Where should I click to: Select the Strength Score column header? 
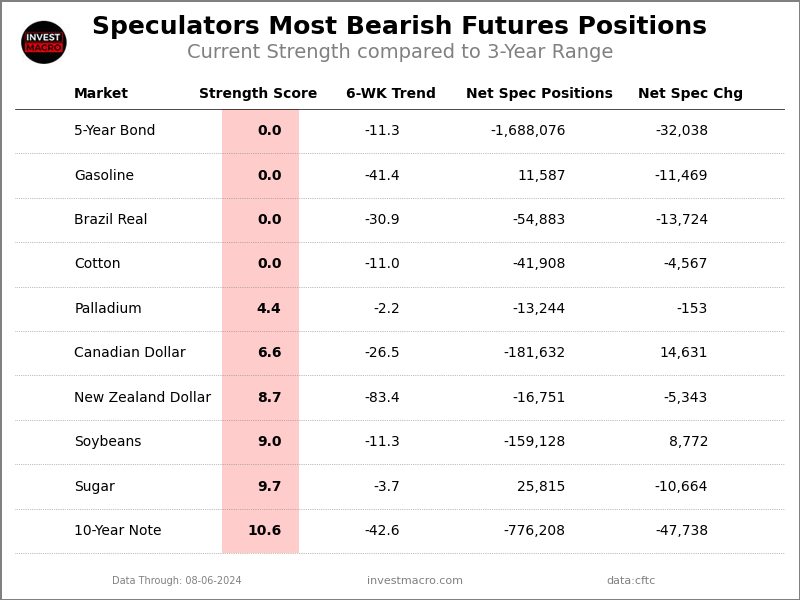pos(258,94)
